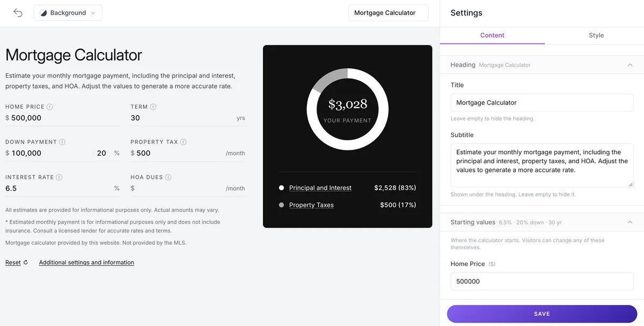Viewport: 644px width, 326px height.
Task: Click the Home Price info icon
Action: (x=50, y=107)
